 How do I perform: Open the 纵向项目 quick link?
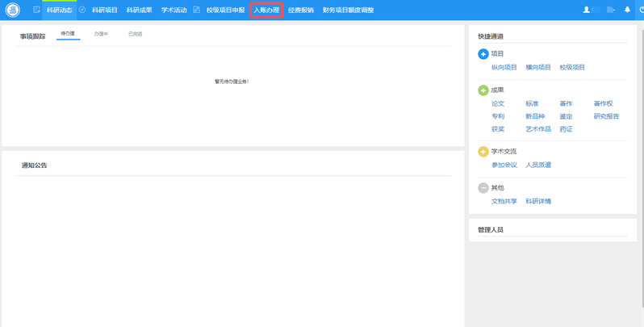(x=504, y=67)
